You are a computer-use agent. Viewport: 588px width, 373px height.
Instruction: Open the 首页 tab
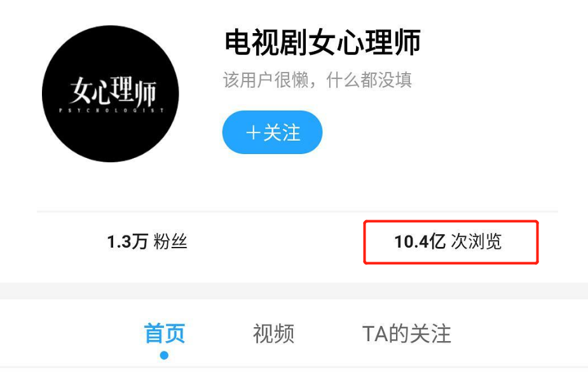tap(164, 333)
